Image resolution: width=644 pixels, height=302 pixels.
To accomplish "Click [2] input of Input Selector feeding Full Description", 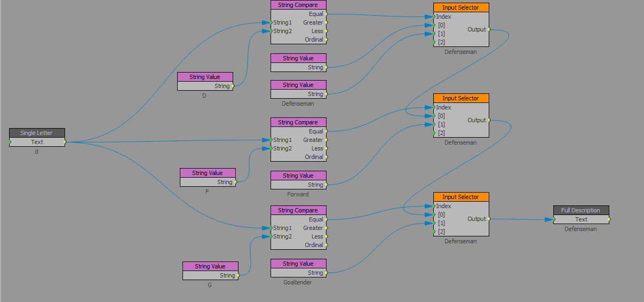I will [x=434, y=232].
